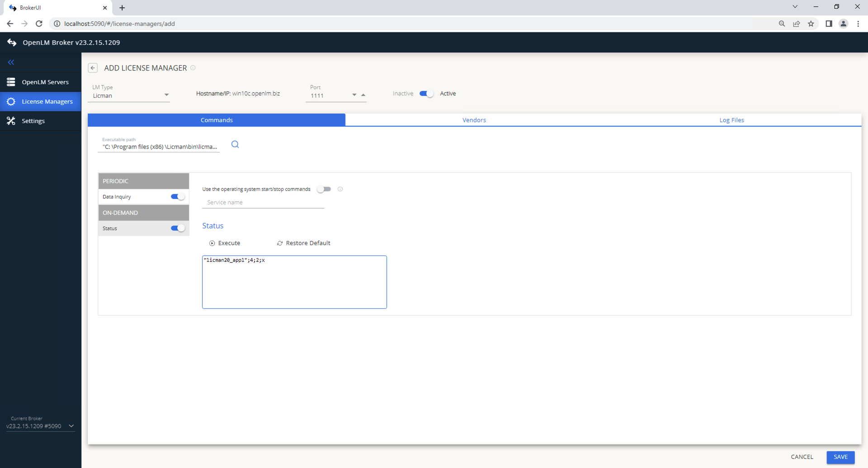Cancel adding the license manager
This screenshot has height=468, width=868.
pyautogui.click(x=802, y=457)
